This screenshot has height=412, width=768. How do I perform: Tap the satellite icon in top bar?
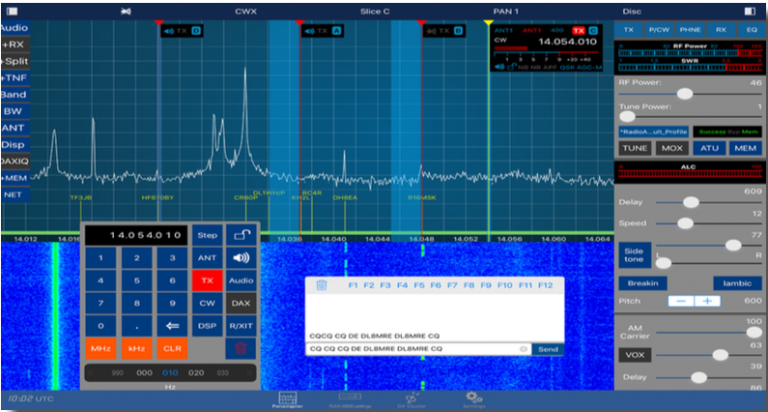click(x=126, y=11)
